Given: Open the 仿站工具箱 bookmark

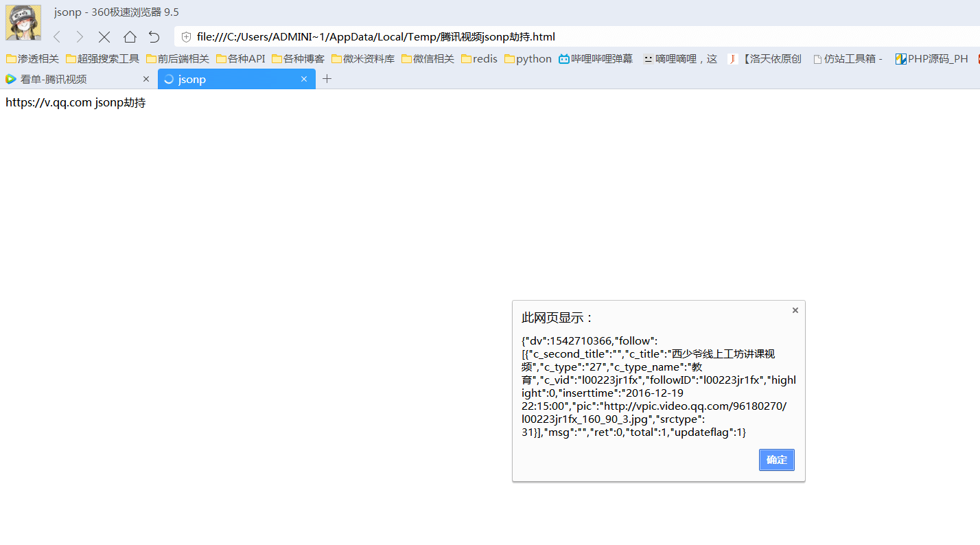Looking at the screenshot, I should point(848,59).
